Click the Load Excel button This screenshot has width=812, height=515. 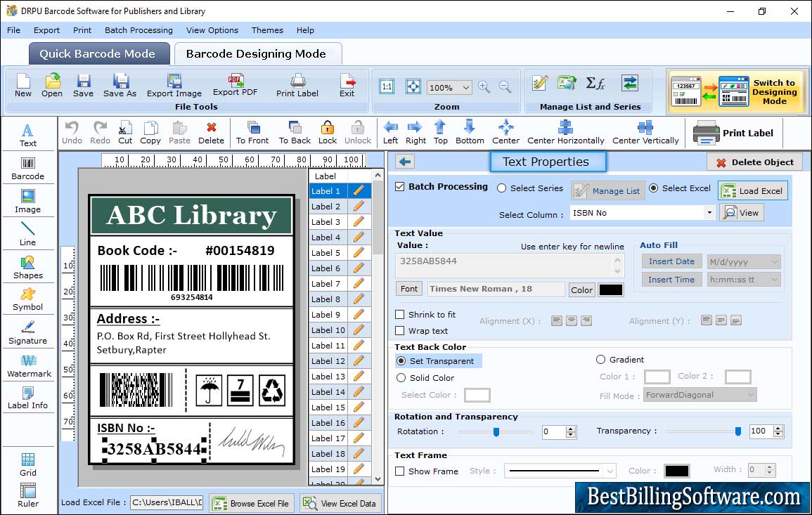(x=753, y=191)
